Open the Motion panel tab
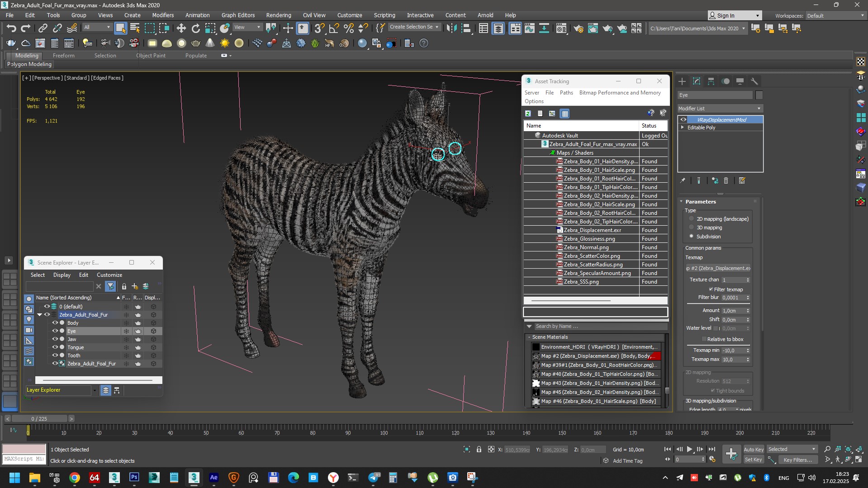This screenshot has height=488, width=868. pos(726,81)
